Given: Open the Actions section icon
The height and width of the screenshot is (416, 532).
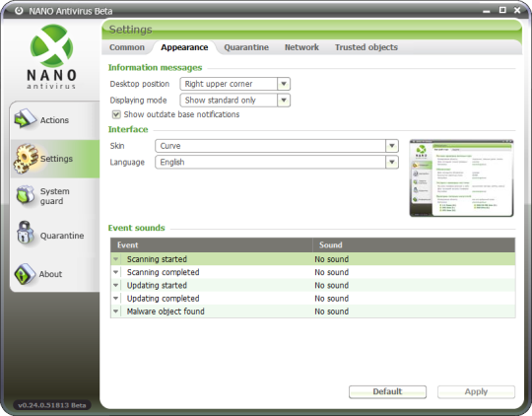Looking at the screenshot, I should [x=25, y=119].
